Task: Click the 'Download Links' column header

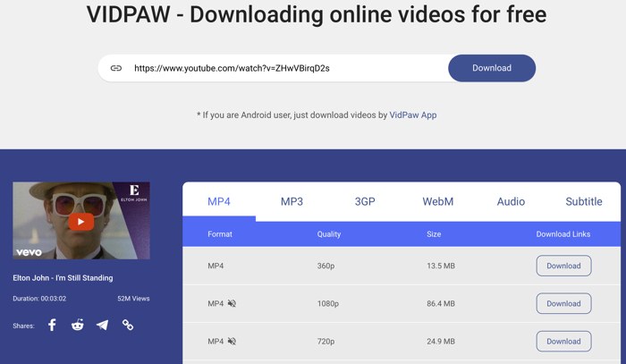Action: point(563,234)
